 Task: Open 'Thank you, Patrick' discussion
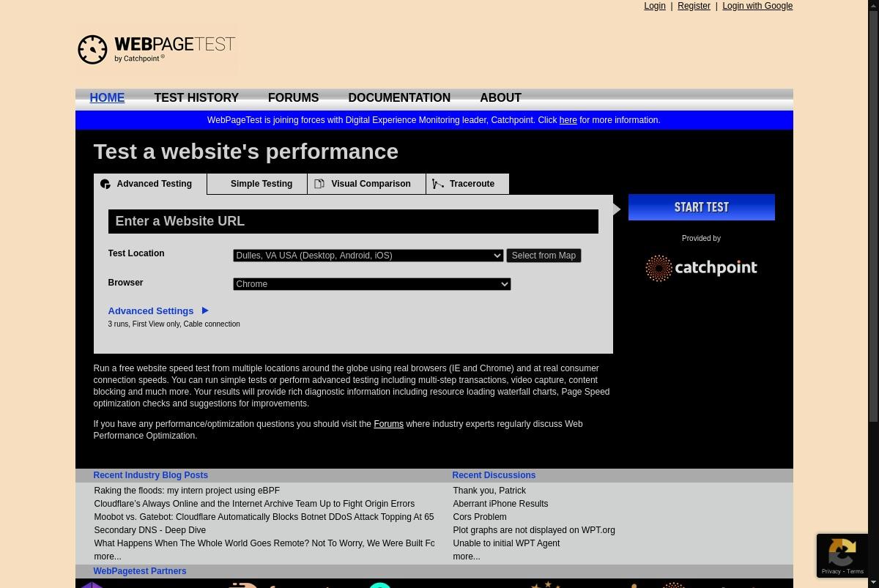coord(489,491)
